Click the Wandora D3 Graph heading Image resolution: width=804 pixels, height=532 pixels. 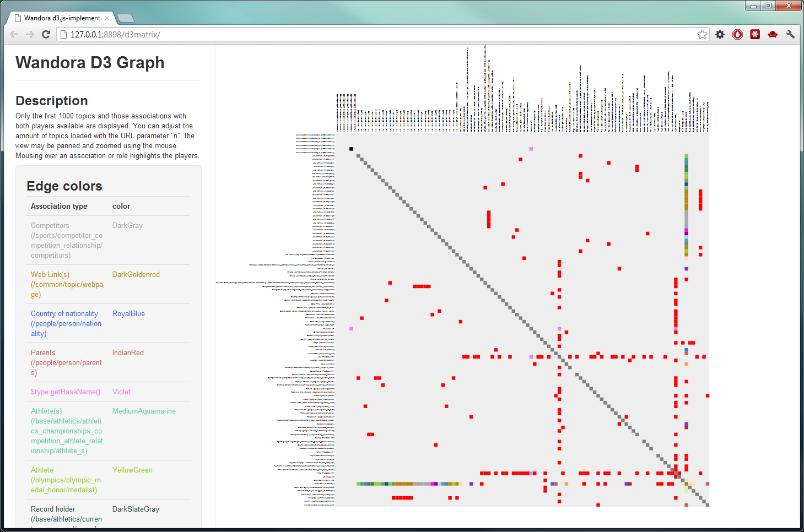[90, 63]
